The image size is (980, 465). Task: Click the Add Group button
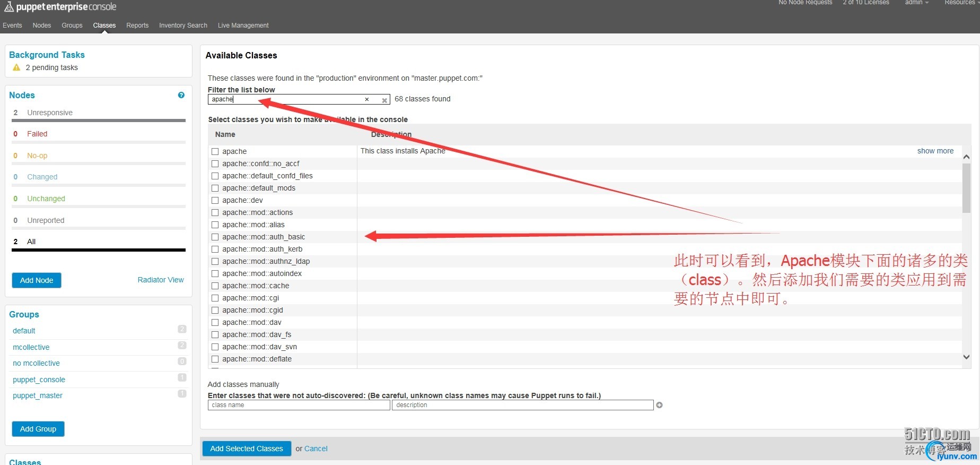point(38,429)
